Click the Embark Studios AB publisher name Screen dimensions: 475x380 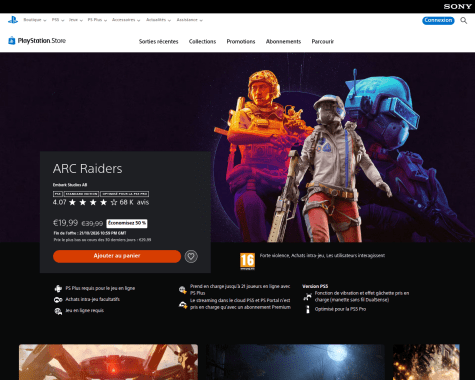click(x=70, y=185)
